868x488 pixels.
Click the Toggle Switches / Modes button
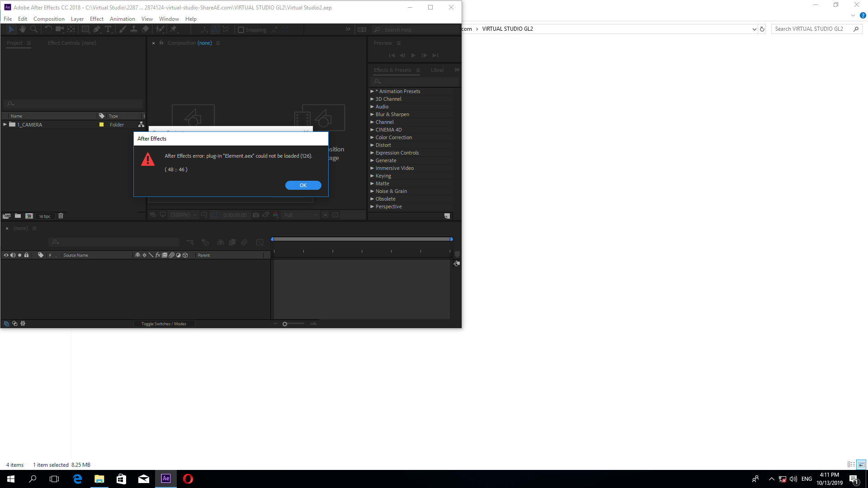(163, 324)
